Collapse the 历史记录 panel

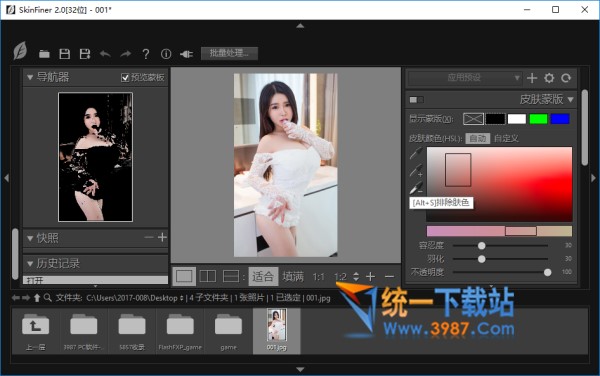pyautogui.click(x=30, y=264)
